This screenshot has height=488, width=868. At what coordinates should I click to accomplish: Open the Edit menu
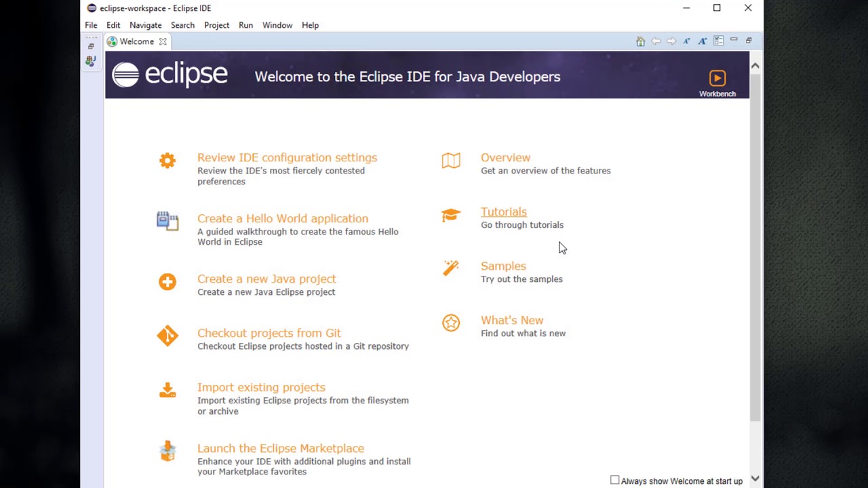[x=113, y=25]
